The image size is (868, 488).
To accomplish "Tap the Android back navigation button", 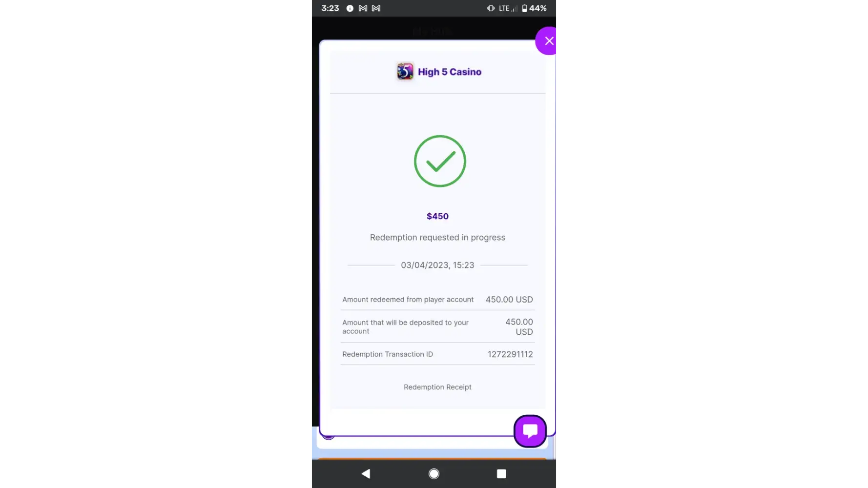I will tap(366, 474).
